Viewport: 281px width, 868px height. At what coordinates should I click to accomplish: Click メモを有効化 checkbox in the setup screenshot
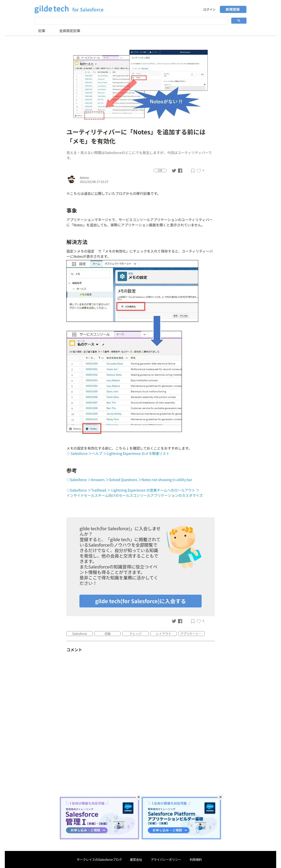[122, 306]
